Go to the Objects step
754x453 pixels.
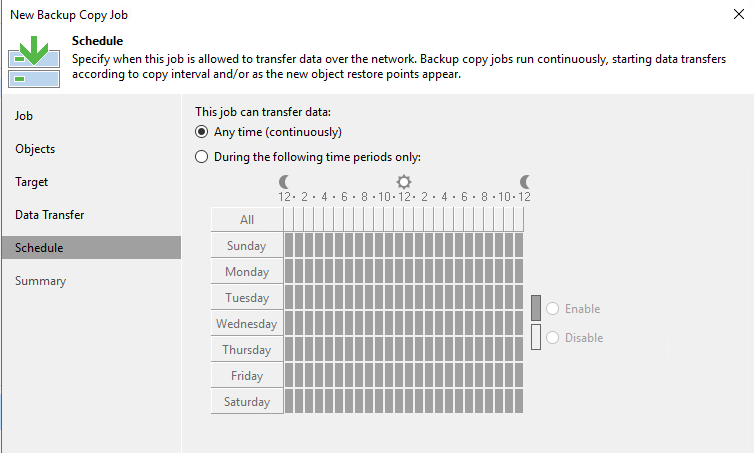[x=35, y=149]
